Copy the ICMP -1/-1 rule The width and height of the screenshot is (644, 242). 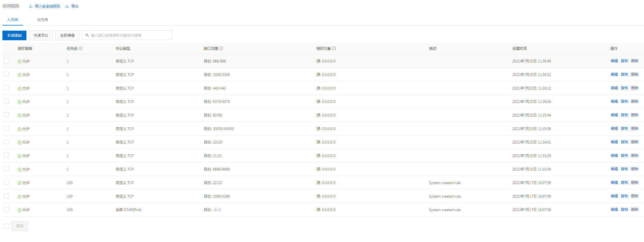pos(624,210)
